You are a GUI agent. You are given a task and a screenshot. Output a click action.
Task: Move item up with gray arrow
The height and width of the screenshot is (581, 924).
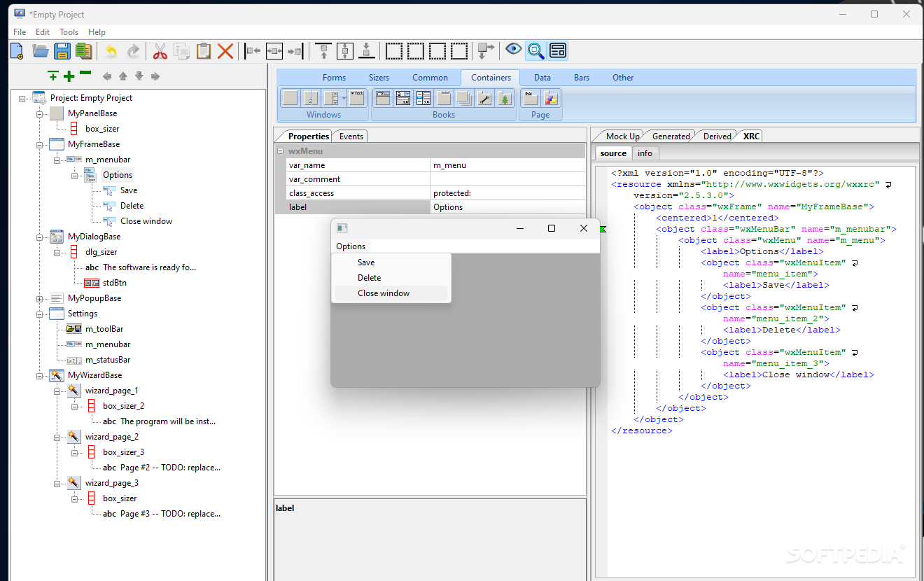(x=123, y=76)
